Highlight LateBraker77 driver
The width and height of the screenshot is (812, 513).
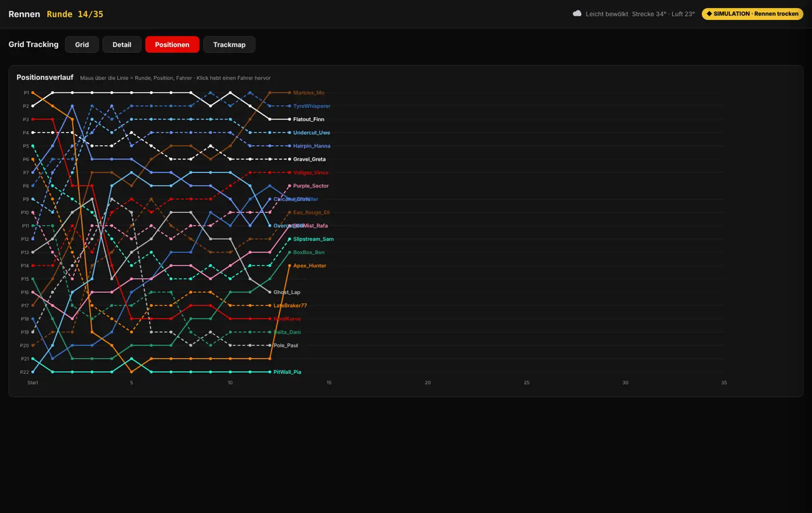point(290,306)
